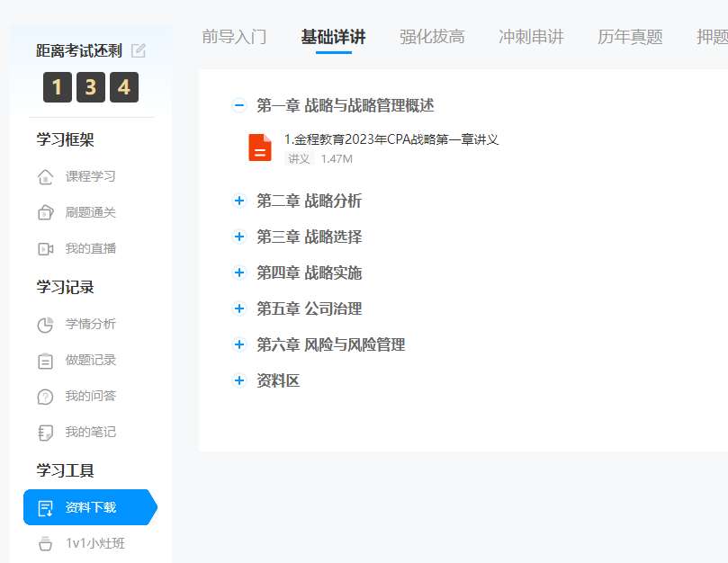Image resolution: width=728 pixels, height=563 pixels.
Task: Click the 讲义 tag label
Action: (x=299, y=158)
